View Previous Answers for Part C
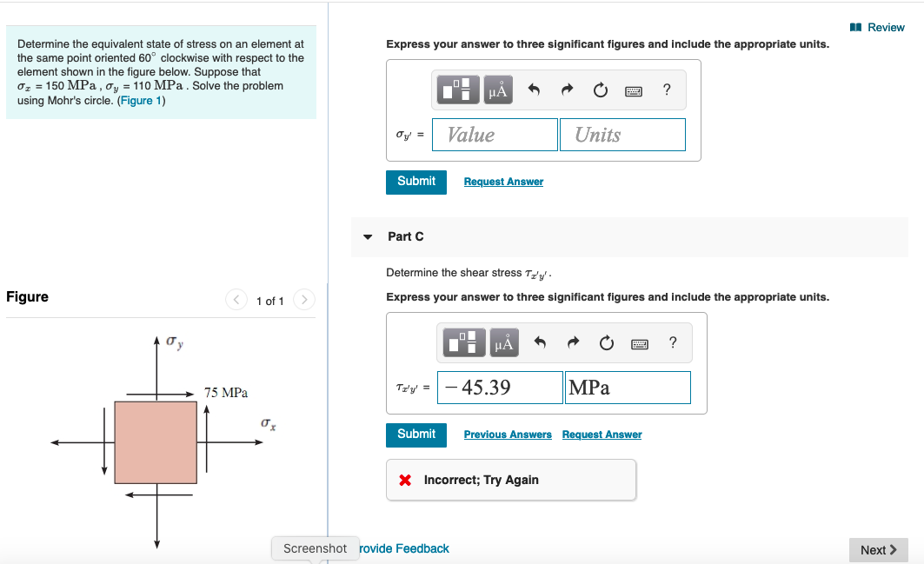Screen dimensions: 924x564 [x=508, y=434]
